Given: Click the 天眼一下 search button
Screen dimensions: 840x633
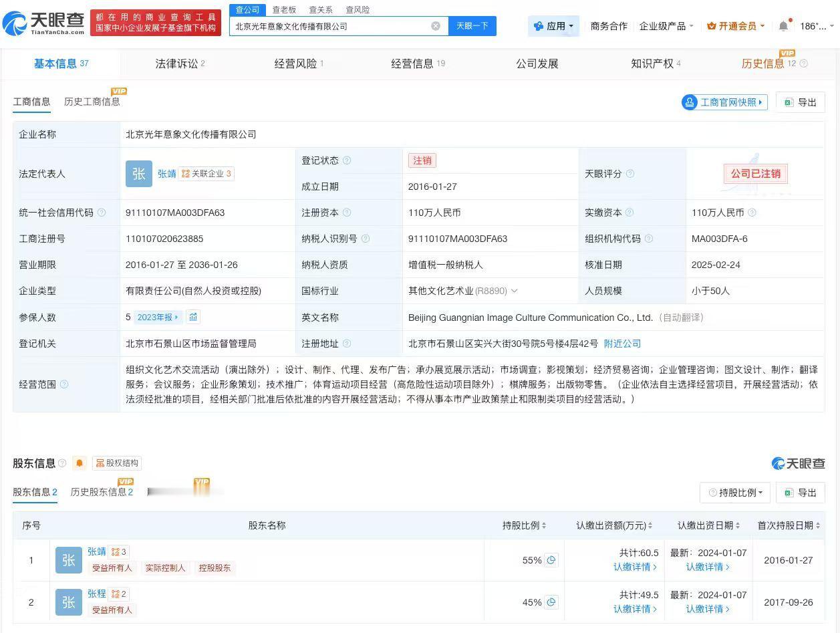Looking at the screenshot, I should tap(472, 26).
